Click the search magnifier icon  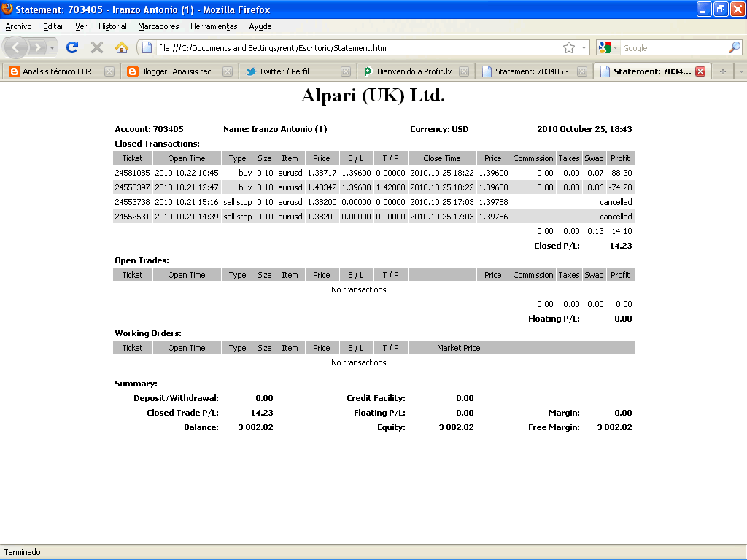coord(734,48)
